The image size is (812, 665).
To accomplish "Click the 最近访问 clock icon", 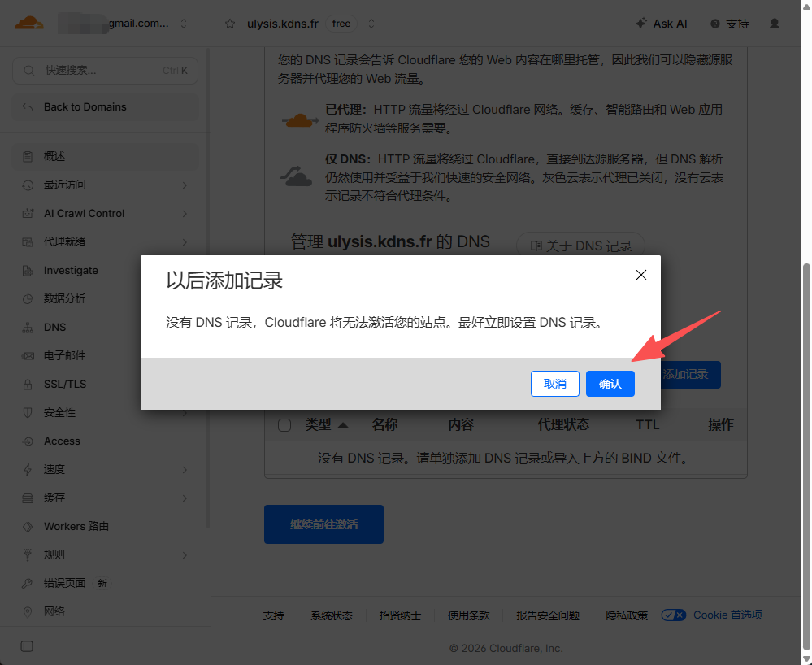I will 28,185.
